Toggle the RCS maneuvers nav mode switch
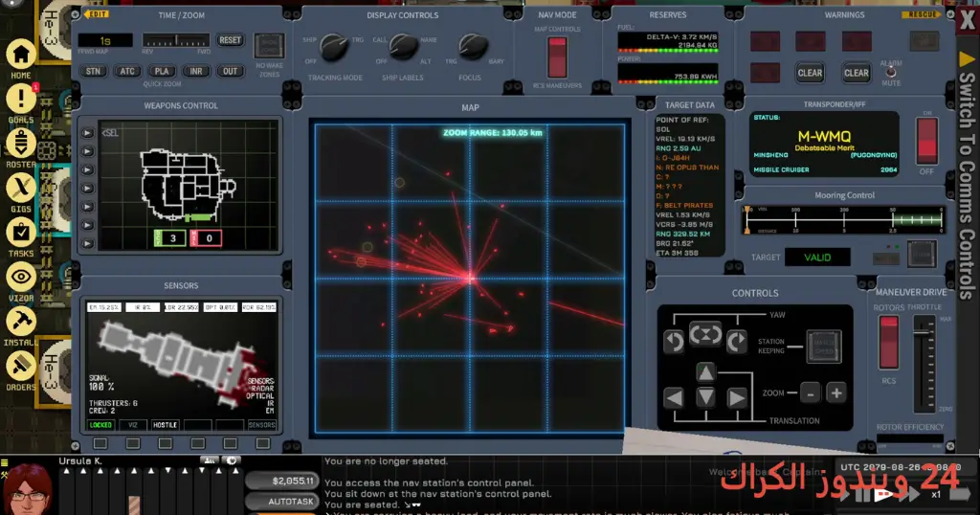Viewport: 980px width, 515px height. (x=557, y=56)
